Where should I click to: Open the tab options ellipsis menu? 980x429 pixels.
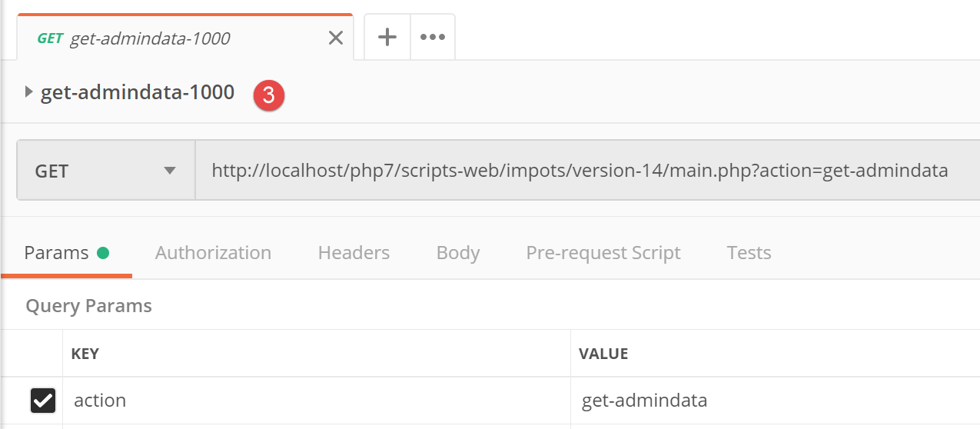[x=433, y=37]
